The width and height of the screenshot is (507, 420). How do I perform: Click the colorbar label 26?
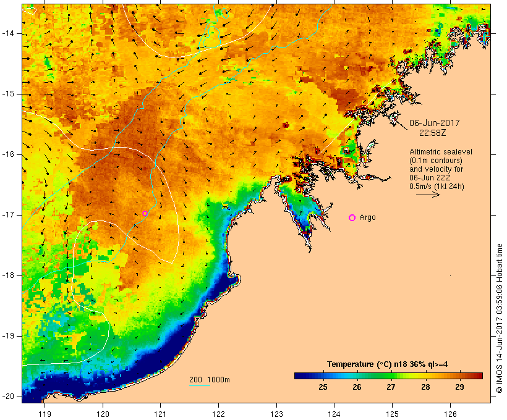(357, 387)
